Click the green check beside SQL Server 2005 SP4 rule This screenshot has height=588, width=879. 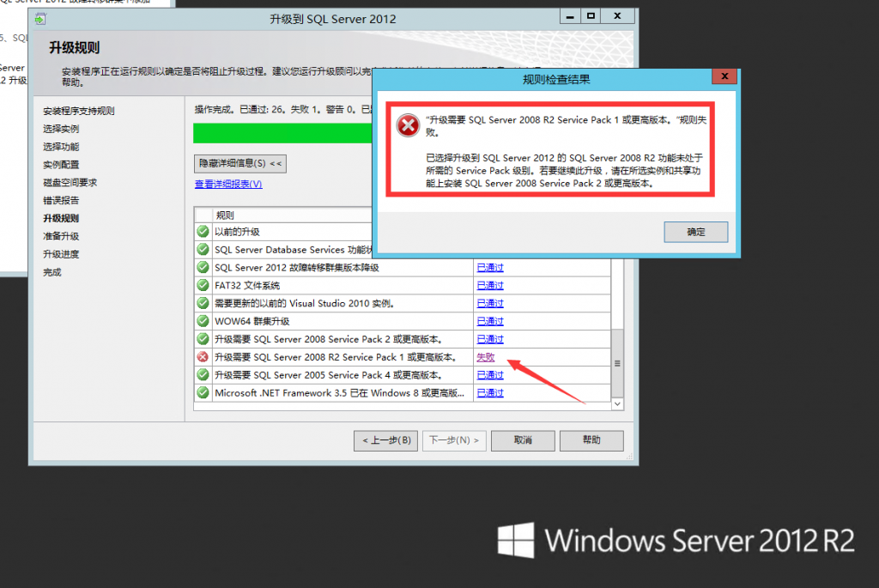(x=203, y=374)
